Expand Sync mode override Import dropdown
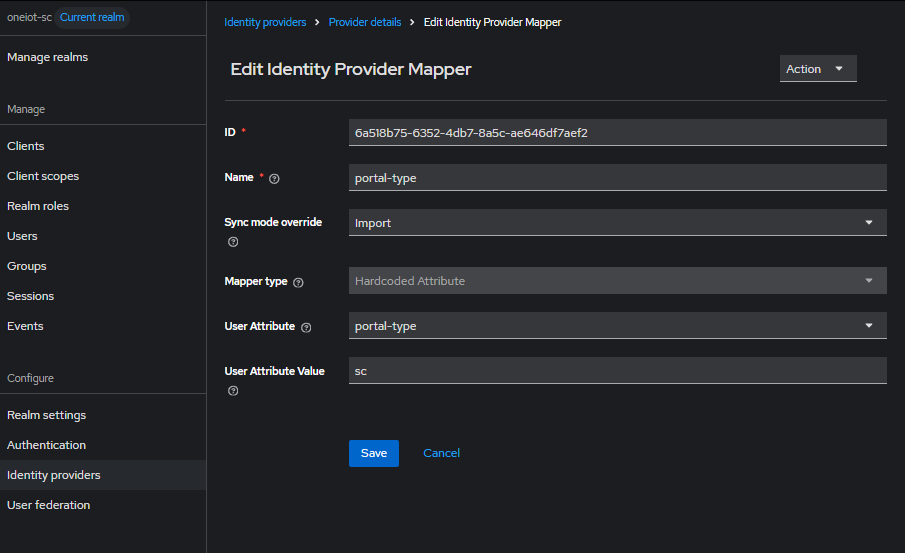 click(x=618, y=223)
